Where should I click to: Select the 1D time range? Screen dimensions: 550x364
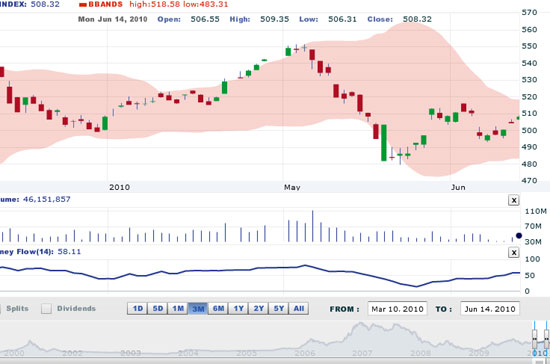tap(138, 309)
